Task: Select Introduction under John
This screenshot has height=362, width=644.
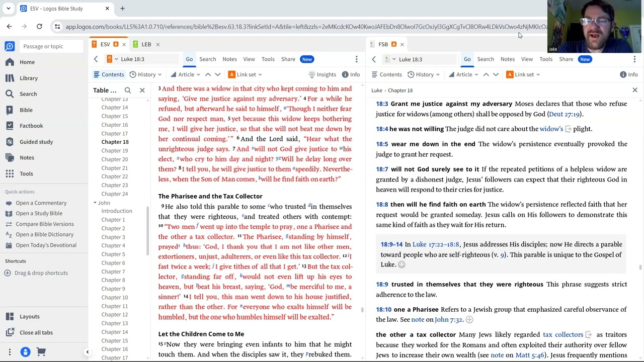Action: [x=116, y=211]
